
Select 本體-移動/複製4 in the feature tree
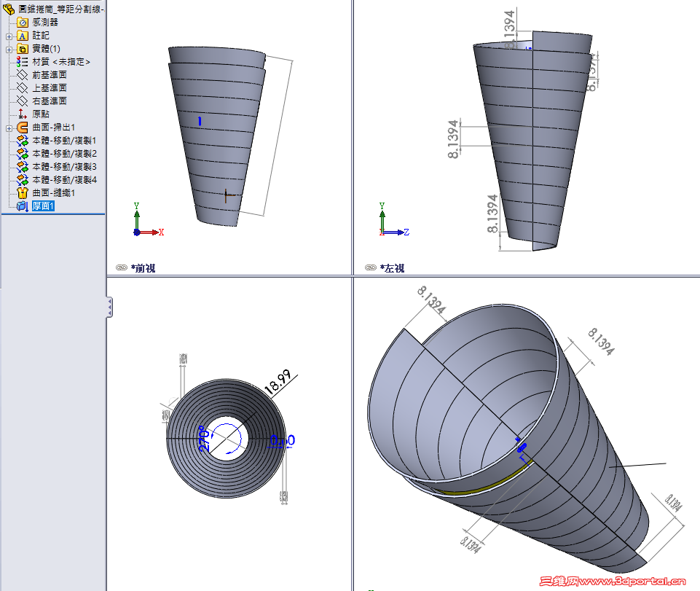click(x=64, y=179)
